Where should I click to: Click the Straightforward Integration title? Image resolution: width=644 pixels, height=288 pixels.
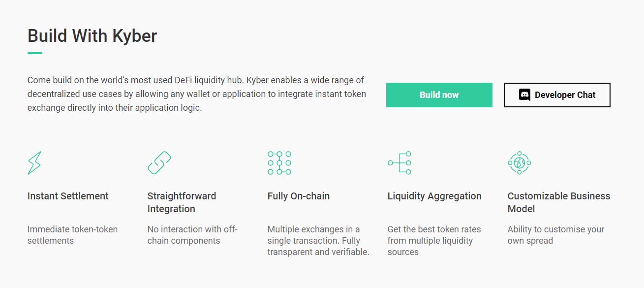[x=182, y=202]
